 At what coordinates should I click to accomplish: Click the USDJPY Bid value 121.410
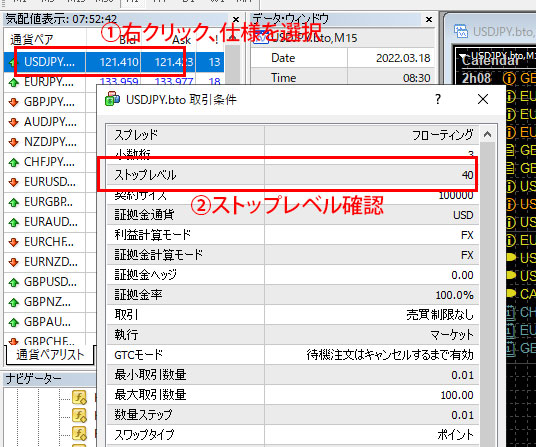click(x=119, y=62)
